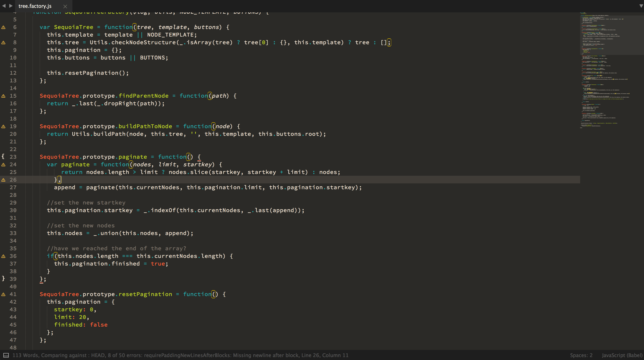Click the lint warning beside line 15

point(4,96)
